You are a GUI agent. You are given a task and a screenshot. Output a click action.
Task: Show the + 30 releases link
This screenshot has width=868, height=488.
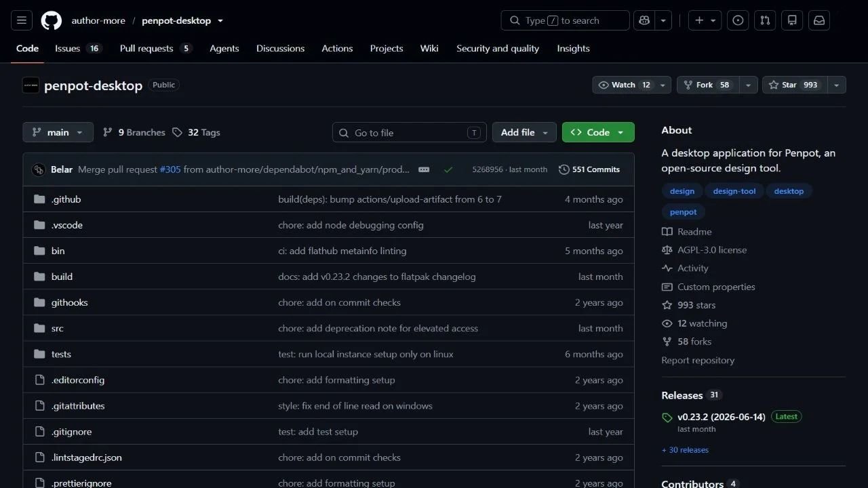click(x=685, y=450)
